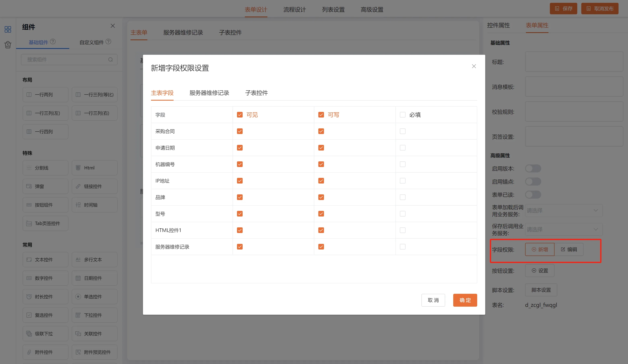Click help icon next to 基础组件 tab

53,42
